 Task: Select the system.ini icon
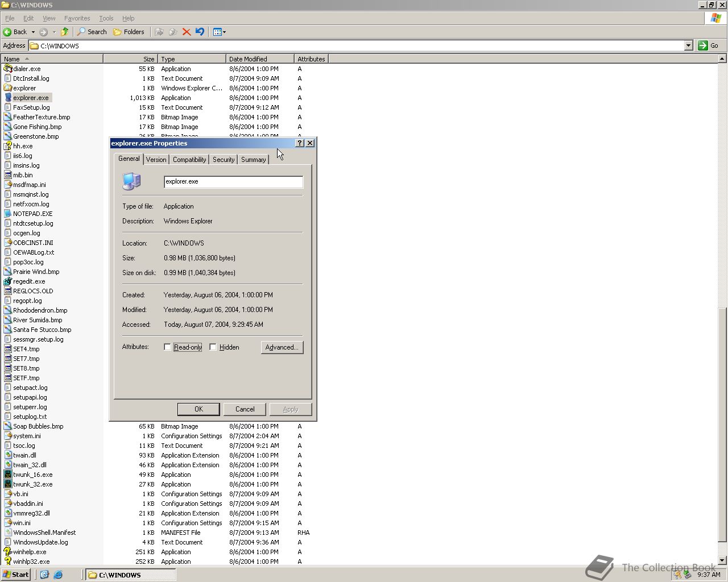pyautogui.click(x=8, y=436)
